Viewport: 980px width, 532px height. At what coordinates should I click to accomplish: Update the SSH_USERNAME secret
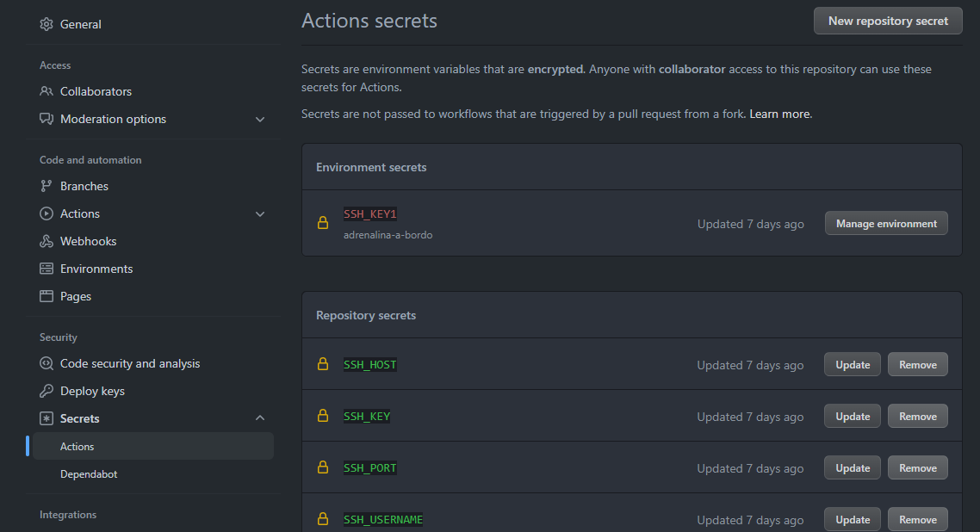(x=853, y=519)
